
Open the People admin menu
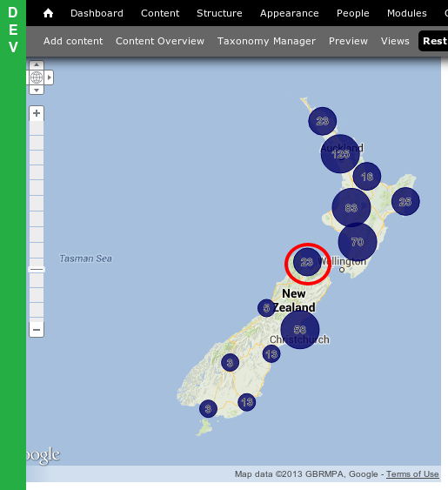(352, 13)
